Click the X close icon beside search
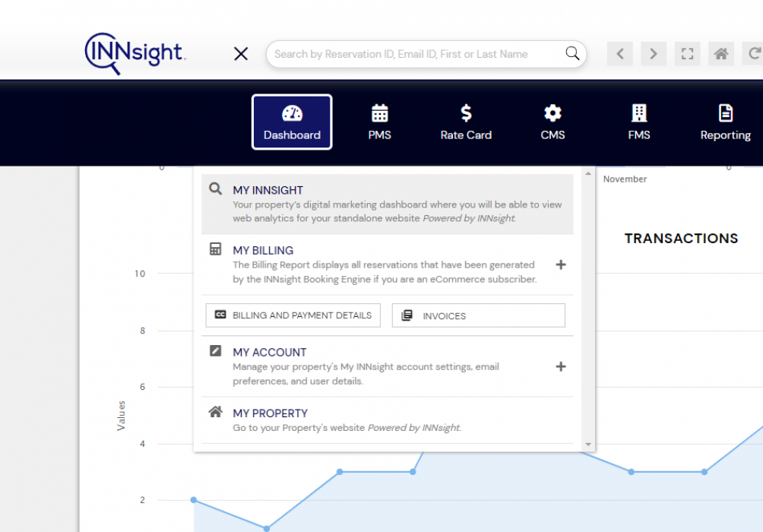Viewport: 763px width, 532px height. tap(241, 54)
